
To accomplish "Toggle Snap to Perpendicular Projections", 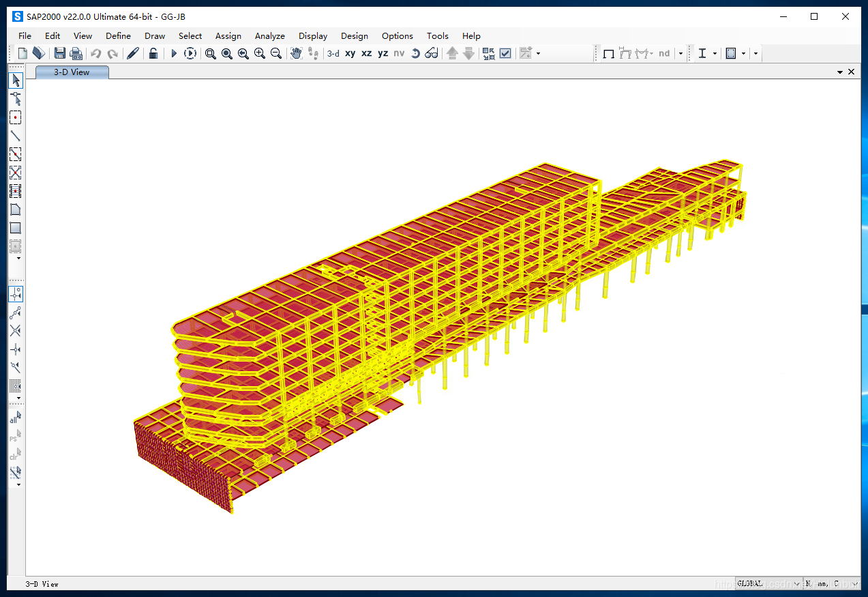I will pyautogui.click(x=16, y=349).
